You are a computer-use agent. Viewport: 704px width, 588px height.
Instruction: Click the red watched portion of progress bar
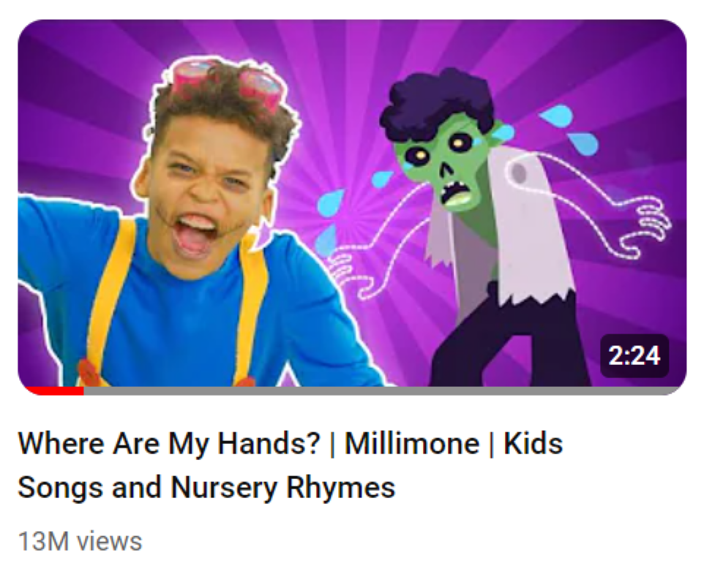click(54, 391)
